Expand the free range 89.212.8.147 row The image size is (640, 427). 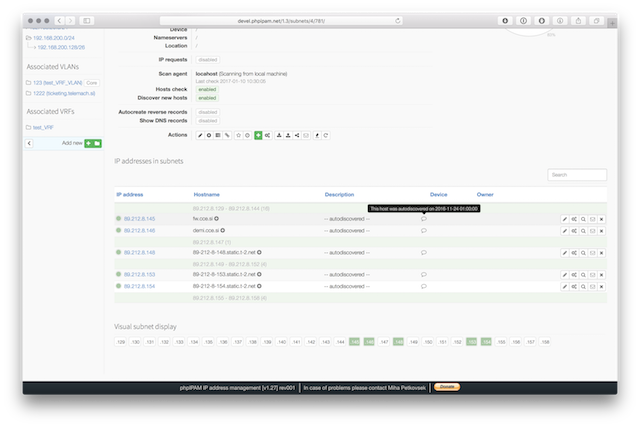[212, 241]
